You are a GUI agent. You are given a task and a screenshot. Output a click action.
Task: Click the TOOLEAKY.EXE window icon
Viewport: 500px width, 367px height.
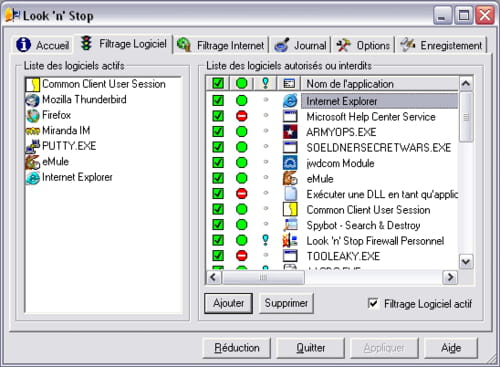click(x=290, y=256)
